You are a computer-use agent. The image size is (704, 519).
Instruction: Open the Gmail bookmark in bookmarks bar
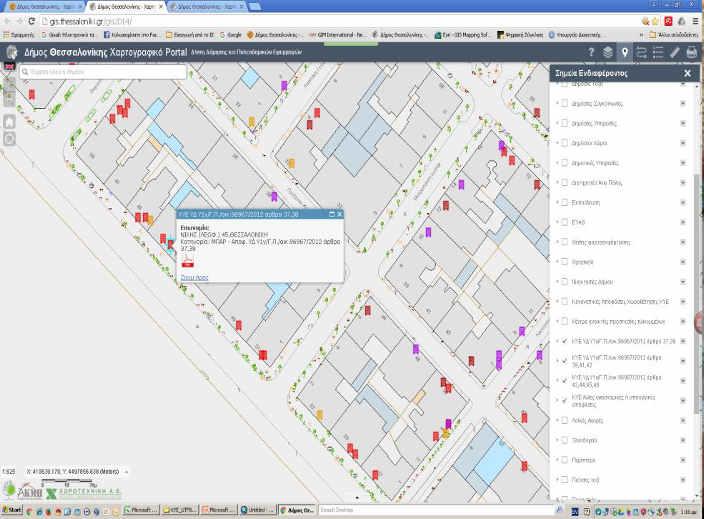tap(68, 35)
